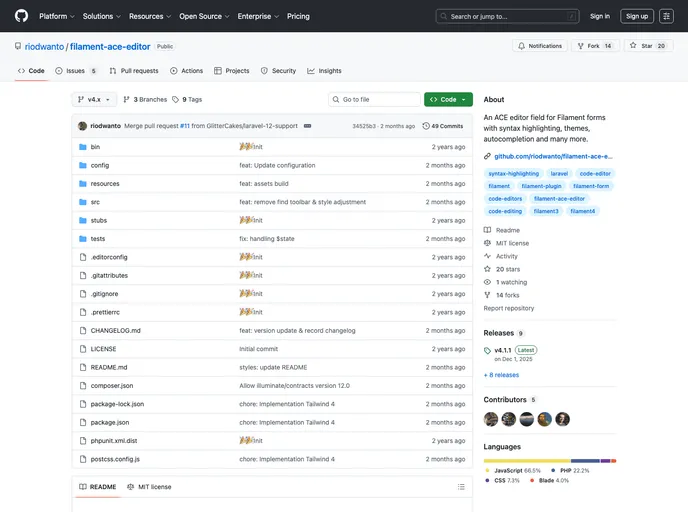
Task: Click the star icon beside 20 stars
Action: [x=487, y=269]
